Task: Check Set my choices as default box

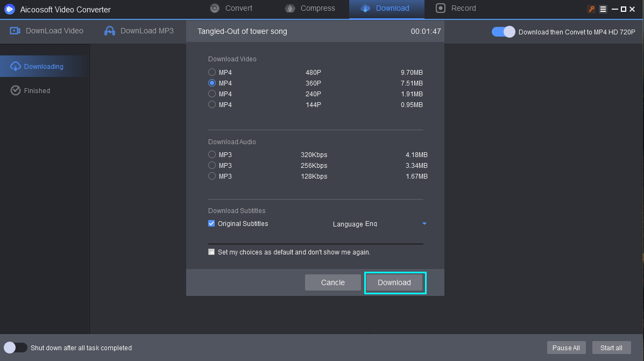Action: point(211,252)
